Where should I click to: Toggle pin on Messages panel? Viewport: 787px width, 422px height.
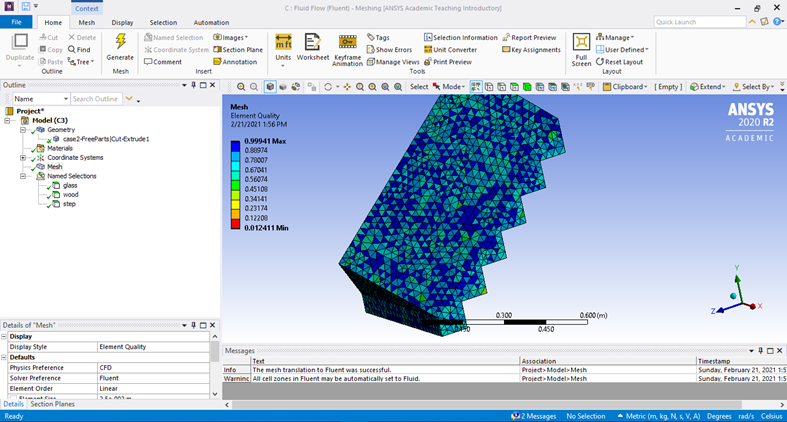pyautogui.click(x=760, y=351)
